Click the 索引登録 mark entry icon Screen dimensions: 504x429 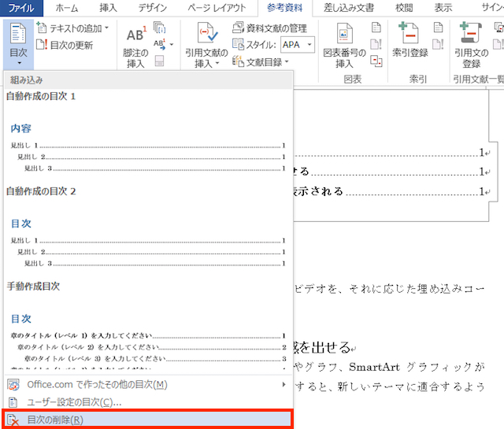409,33
